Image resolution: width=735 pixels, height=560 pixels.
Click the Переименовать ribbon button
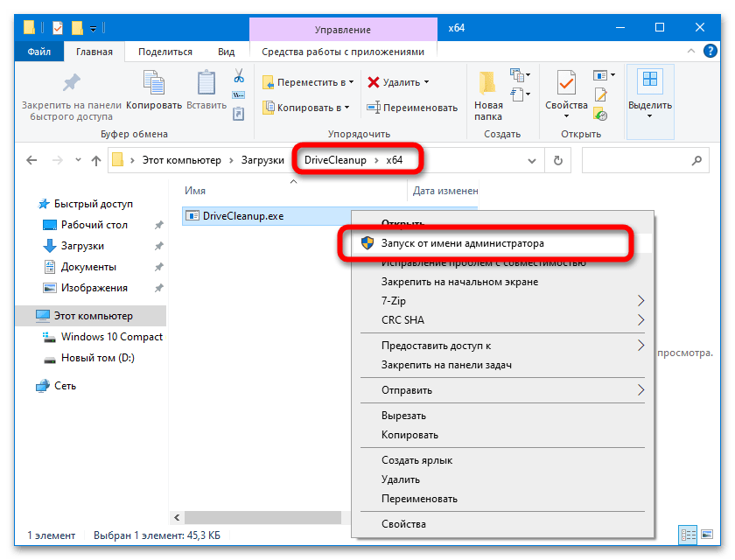point(412,108)
